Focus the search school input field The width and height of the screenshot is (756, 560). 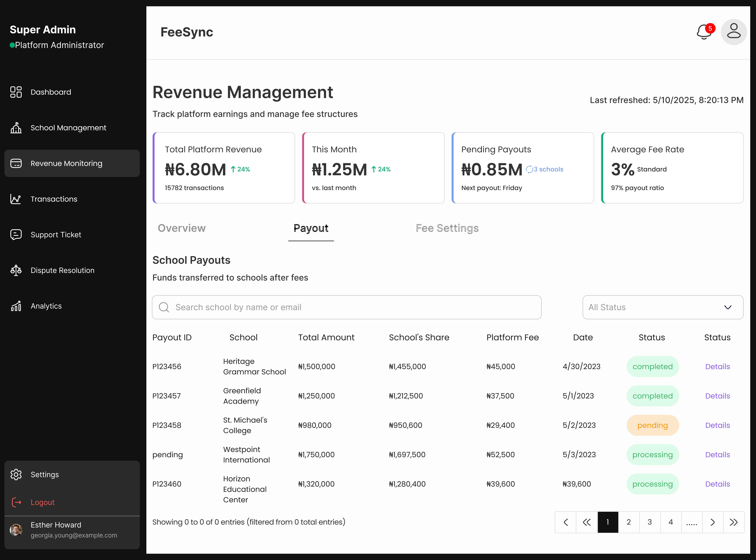coord(347,307)
